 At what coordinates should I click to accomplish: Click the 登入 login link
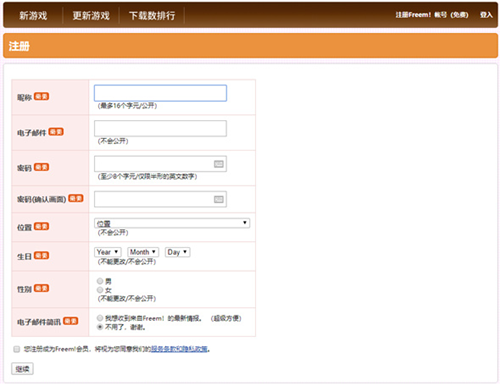[x=486, y=15]
